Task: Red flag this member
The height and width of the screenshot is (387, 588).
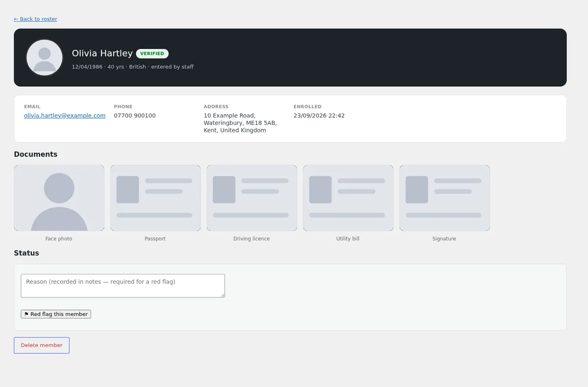Action: pyautogui.click(x=56, y=314)
